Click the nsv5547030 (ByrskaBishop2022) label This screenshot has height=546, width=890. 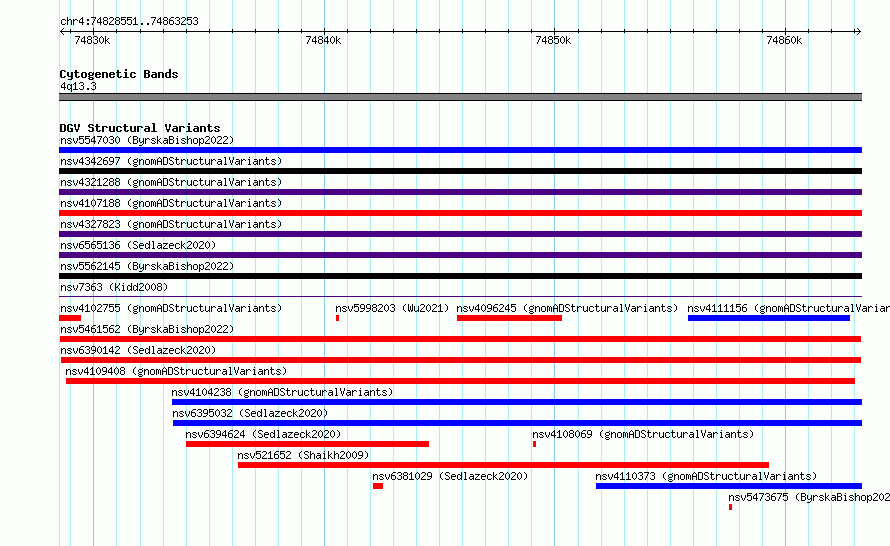147,140
